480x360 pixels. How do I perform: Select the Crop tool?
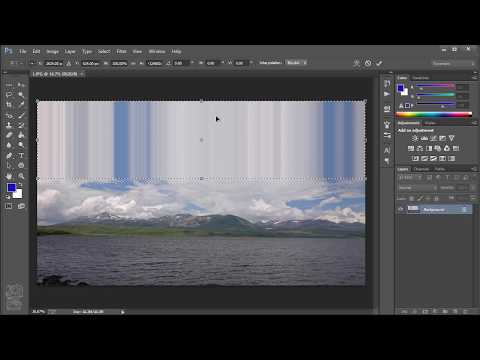point(9,105)
